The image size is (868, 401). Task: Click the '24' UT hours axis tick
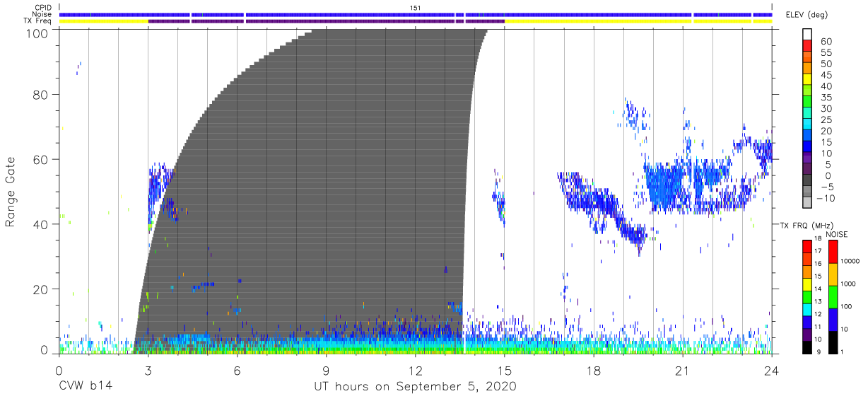click(772, 370)
